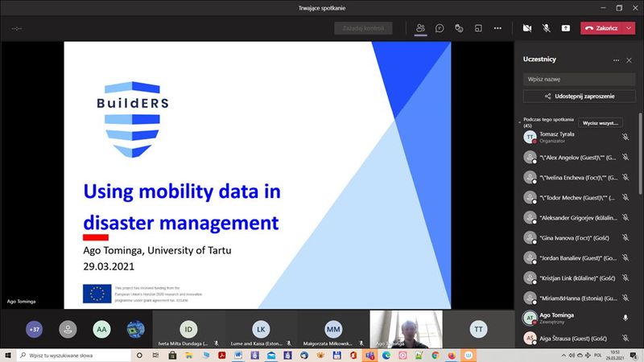This screenshot has width=644, height=362.
Task: Click muted mic icon beside Aiga Štrausa
Action: (x=625, y=338)
